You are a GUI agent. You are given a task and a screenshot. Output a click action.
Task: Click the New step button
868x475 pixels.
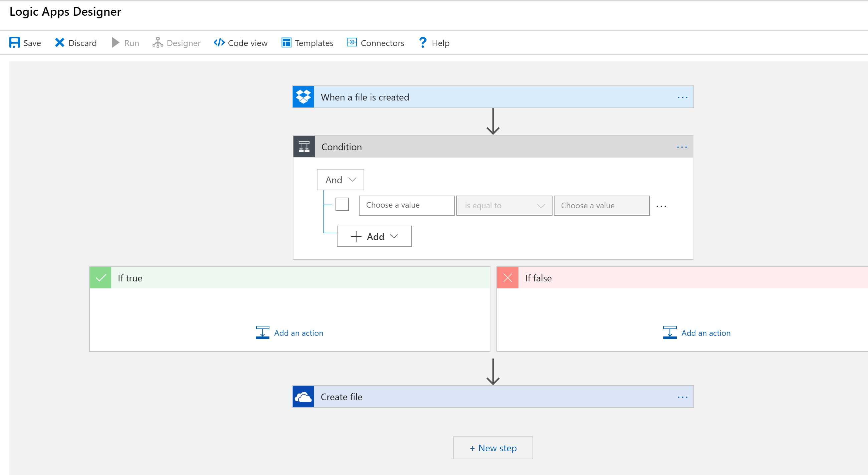coord(493,448)
